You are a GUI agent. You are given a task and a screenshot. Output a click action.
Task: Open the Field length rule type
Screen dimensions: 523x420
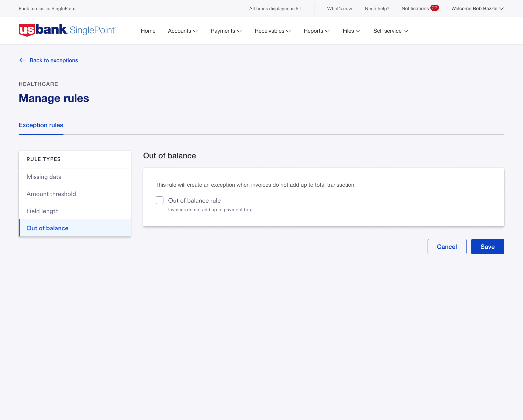tap(43, 211)
